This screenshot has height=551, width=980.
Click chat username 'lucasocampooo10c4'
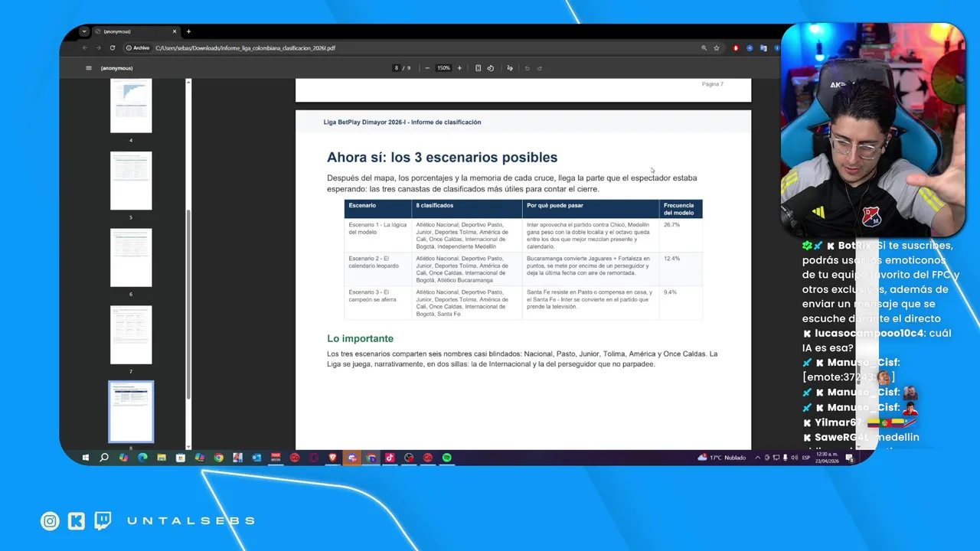869,334
